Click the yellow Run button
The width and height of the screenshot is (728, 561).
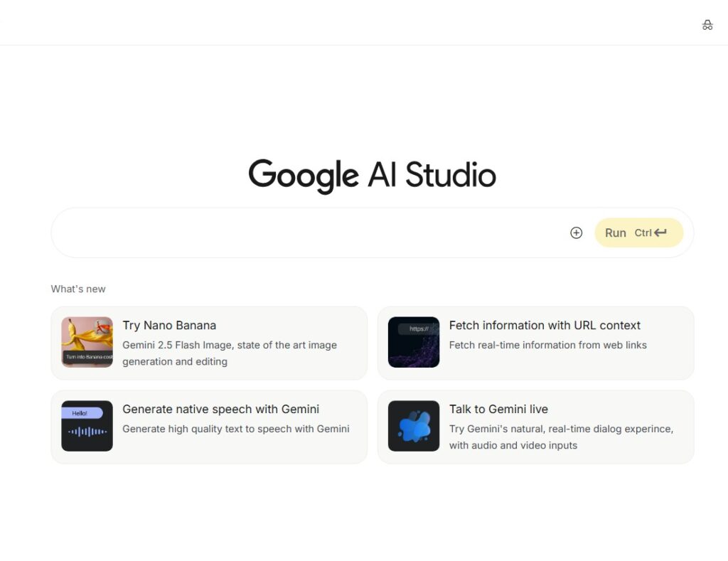pos(639,233)
